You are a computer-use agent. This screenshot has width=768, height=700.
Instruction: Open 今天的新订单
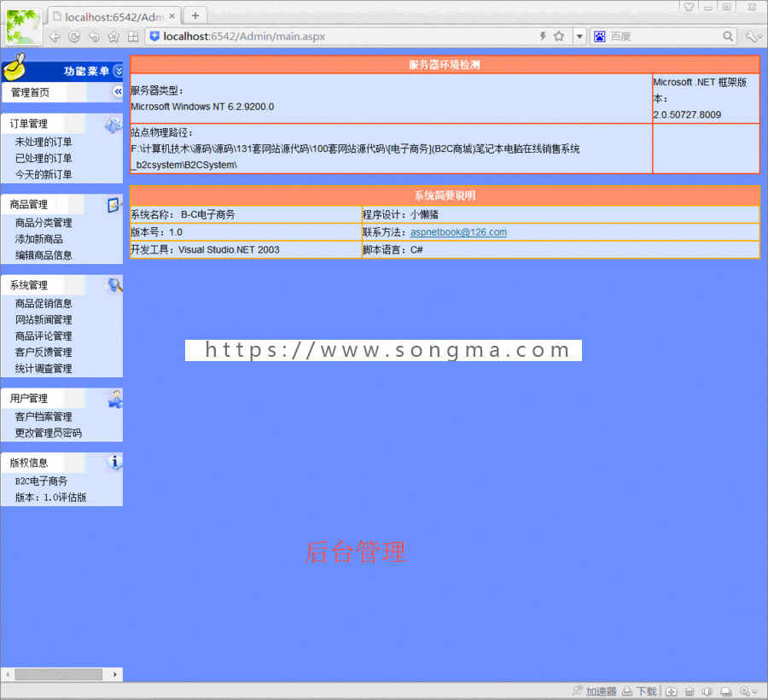[x=44, y=174]
